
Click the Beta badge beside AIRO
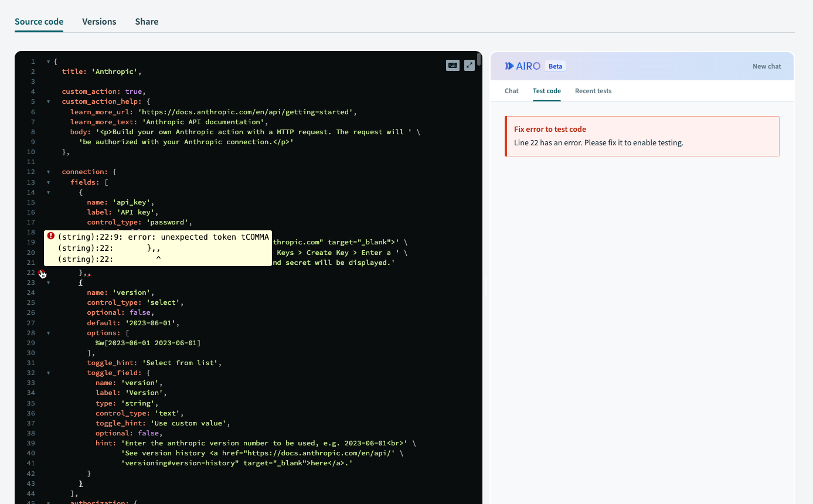[555, 66]
